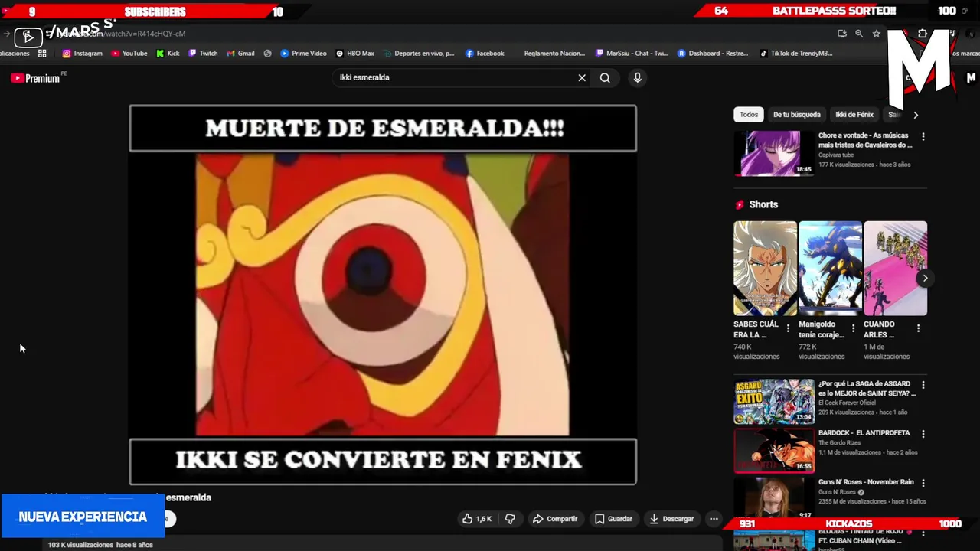Start voice search with microphone icon
This screenshot has height=551, width=980.
coord(637,77)
